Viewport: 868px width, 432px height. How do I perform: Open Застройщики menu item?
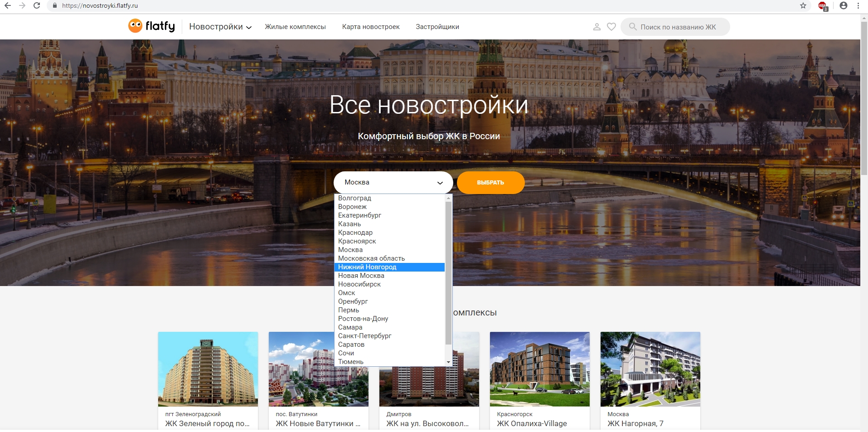tap(437, 27)
